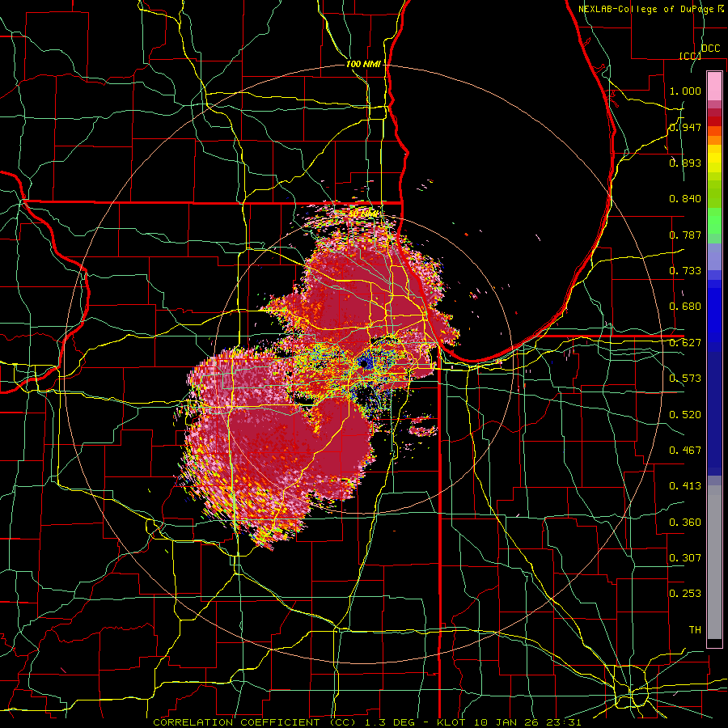728x728 pixels.
Task: Pick the bright green color bar segment
Action: pyautogui.click(x=714, y=221)
